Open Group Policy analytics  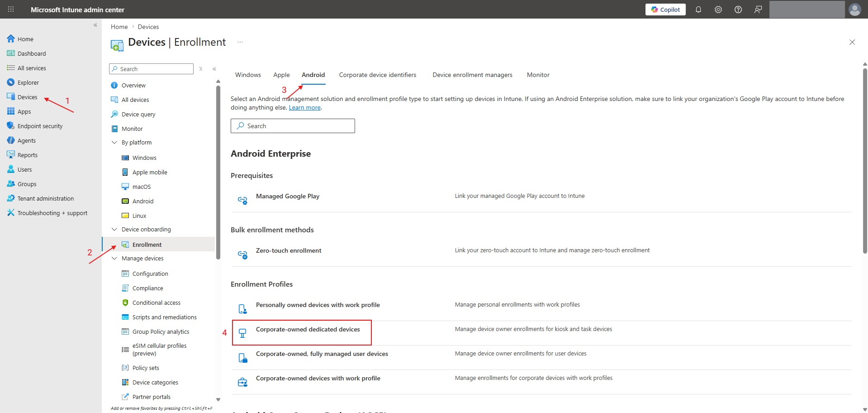161,331
